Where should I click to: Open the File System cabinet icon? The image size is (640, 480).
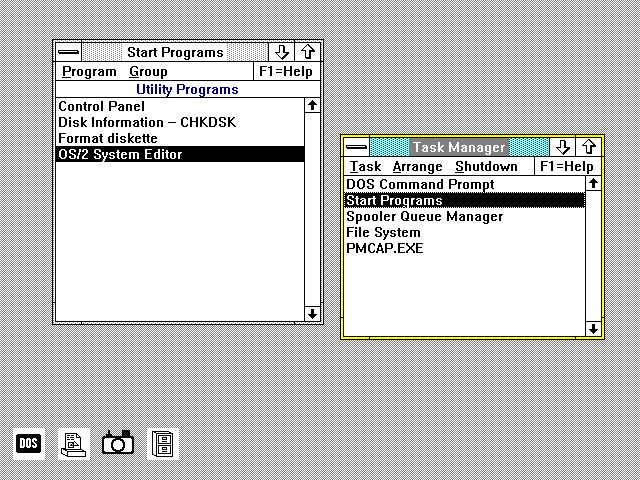click(x=164, y=442)
